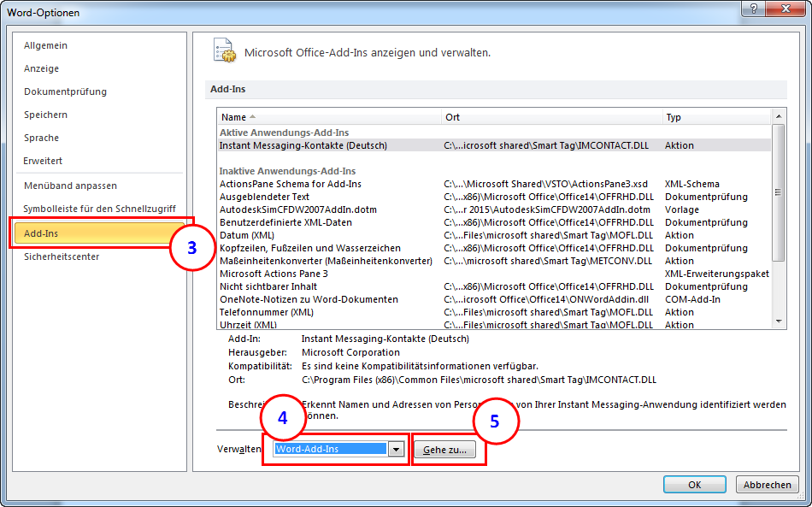The width and height of the screenshot is (812, 507).
Task: Select the Anzeige category
Action: (x=41, y=68)
